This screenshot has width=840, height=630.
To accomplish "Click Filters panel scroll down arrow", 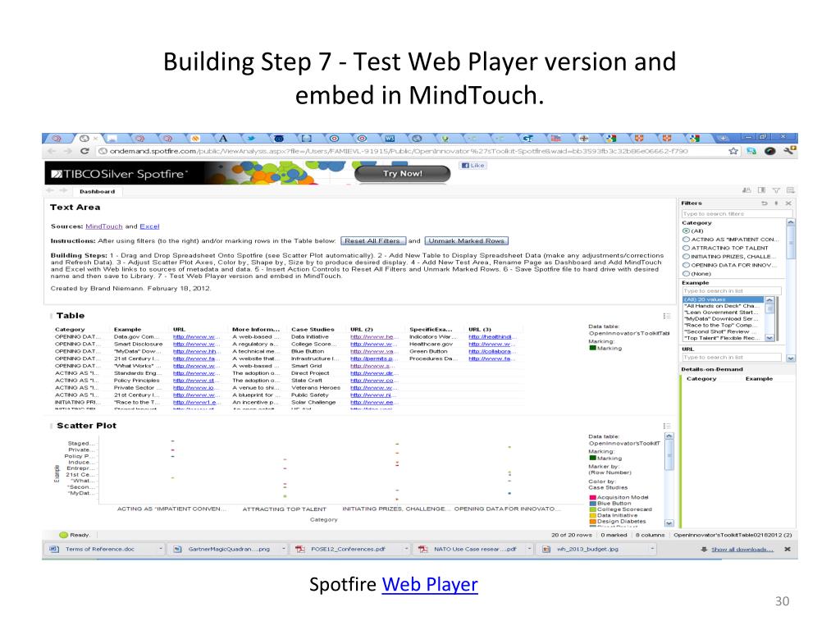I will tap(791, 358).
